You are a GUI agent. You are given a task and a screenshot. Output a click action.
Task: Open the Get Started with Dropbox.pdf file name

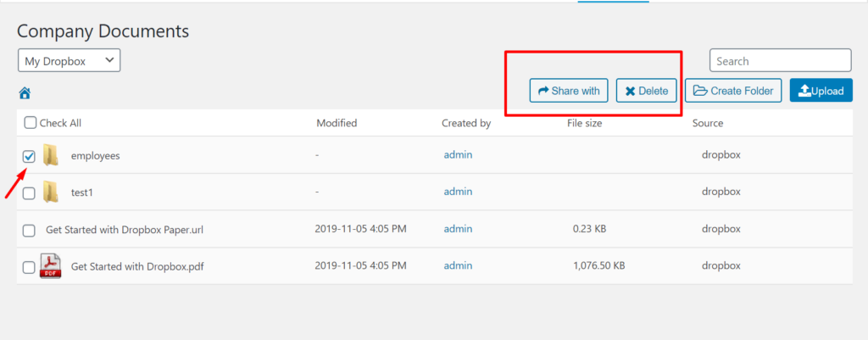coord(137,266)
